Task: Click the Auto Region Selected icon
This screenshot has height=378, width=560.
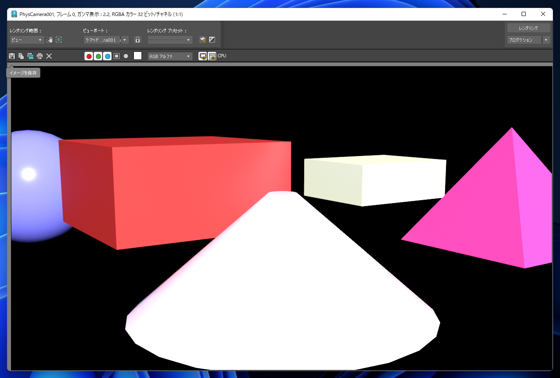Action: (x=59, y=40)
